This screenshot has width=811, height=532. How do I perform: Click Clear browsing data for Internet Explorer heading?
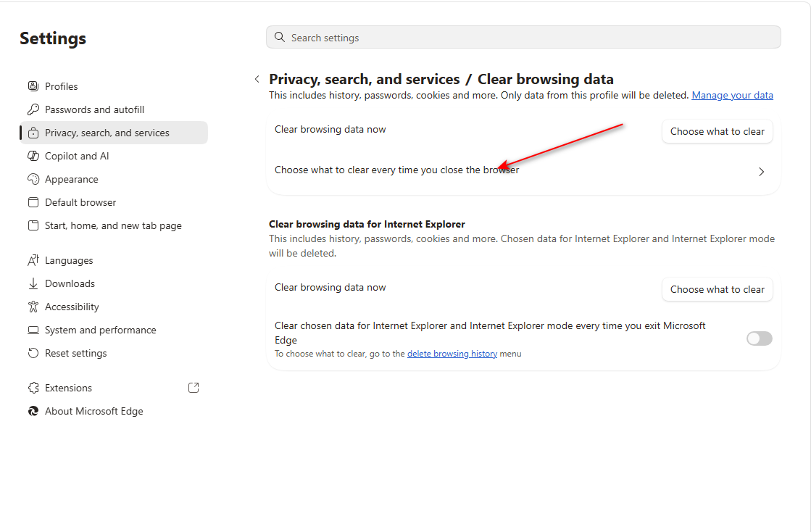[x=367, y=225]
